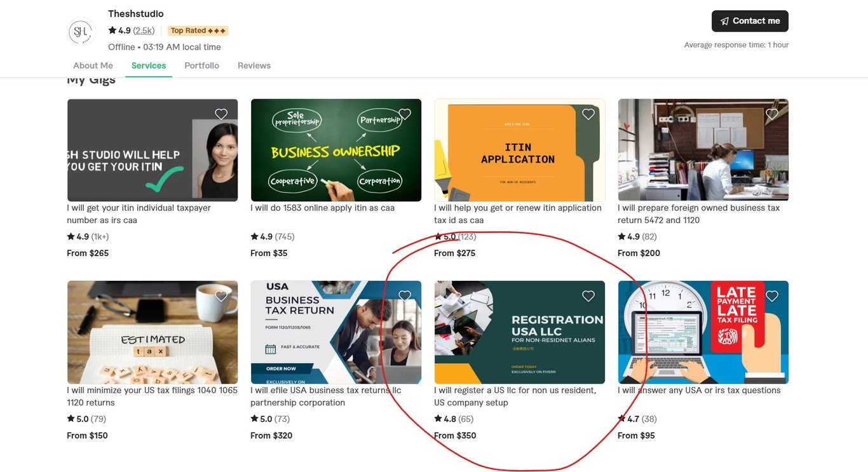Save the Registration USA LLC gig

tap(588, 296)
